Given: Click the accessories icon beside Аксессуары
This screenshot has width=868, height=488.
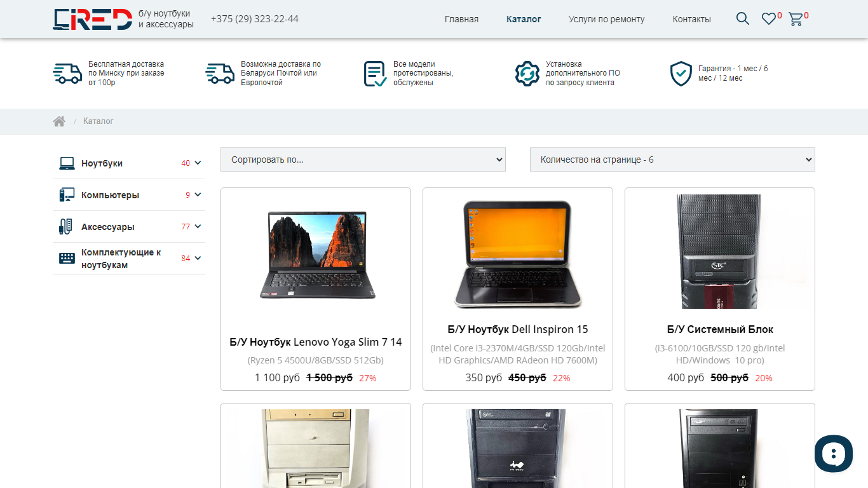Looking at the screenshot, I should coord(67,227).
